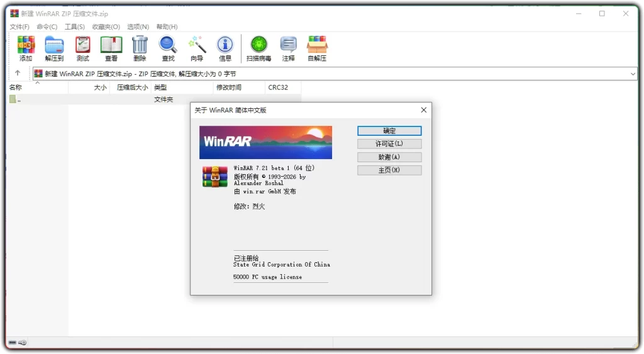Viewport: 644px width, 354px height.
Task: Click the View (查看) book icon
Action: [111, 48]
